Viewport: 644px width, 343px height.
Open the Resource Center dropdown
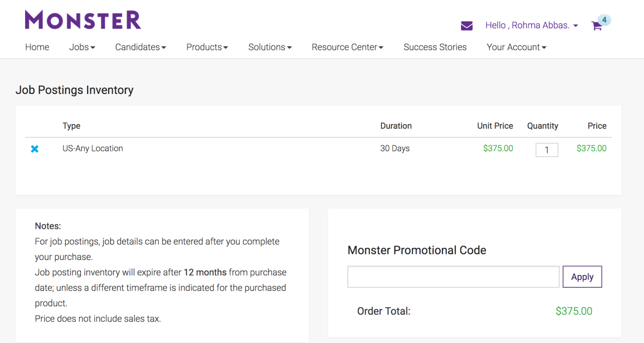[347, 47]
